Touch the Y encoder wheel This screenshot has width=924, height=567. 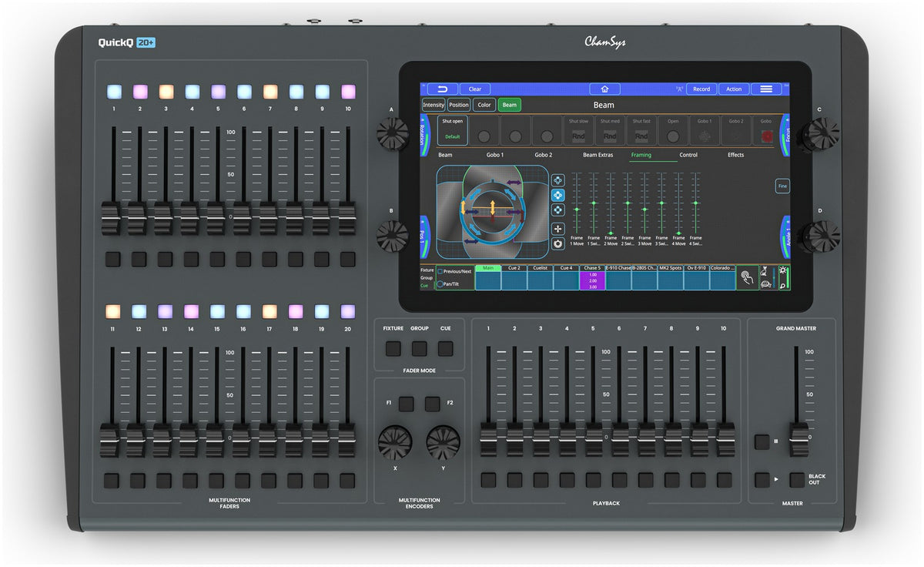(444, 443)
